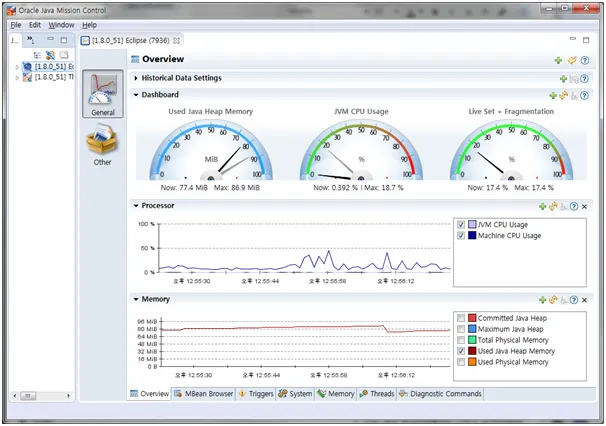
Task: Uncheck JVM CPU Usage checkbox
Action: (461, 225)
